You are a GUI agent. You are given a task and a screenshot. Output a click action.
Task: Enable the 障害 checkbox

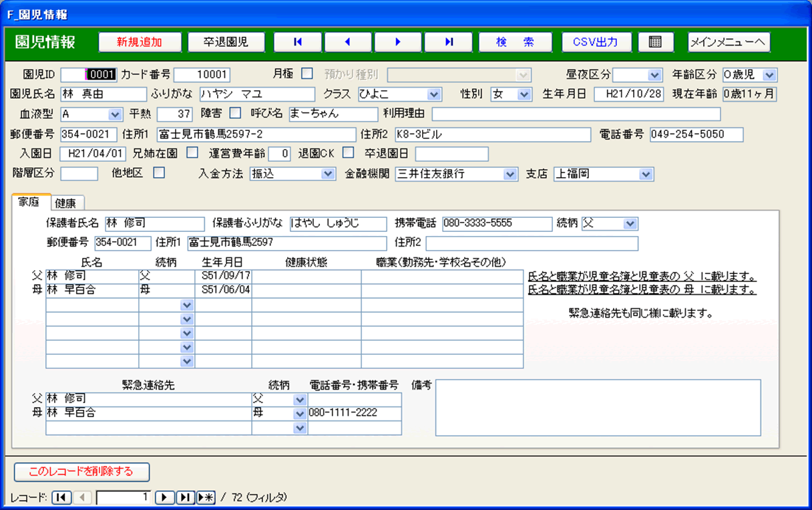click(235, 113)
